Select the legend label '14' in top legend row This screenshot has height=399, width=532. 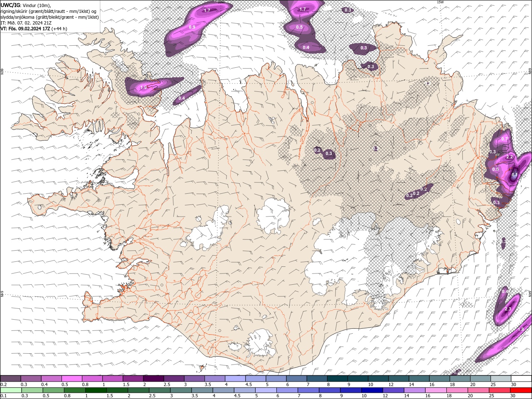pyautogui.click(x=411, y=384)
